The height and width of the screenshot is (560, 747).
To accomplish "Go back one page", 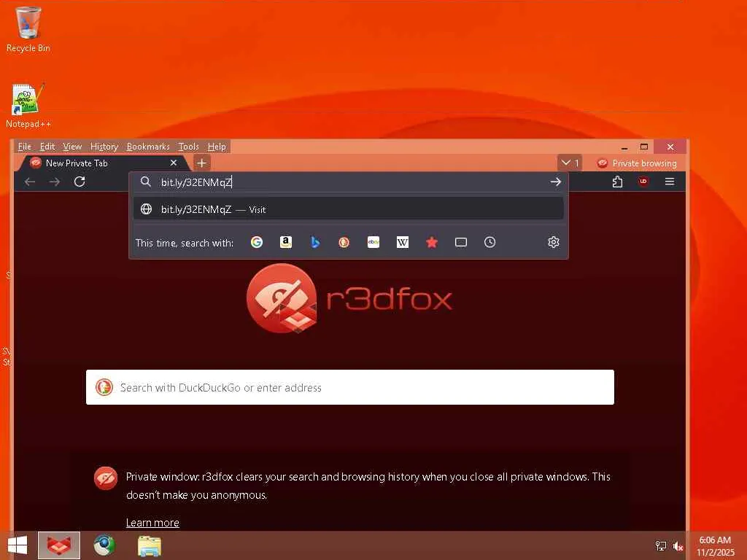I will [30, 182].
